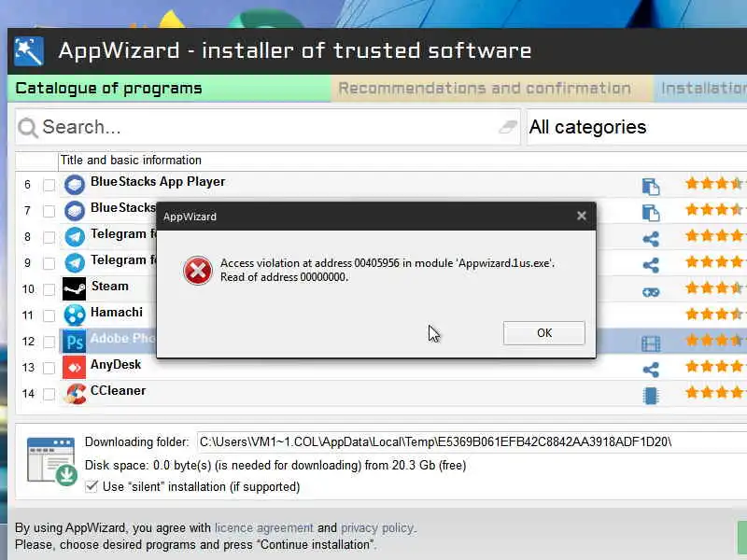This screenshot has width=747, height=560.
Task: Open the licence agreement link
Action: click(x=264, y=528)
